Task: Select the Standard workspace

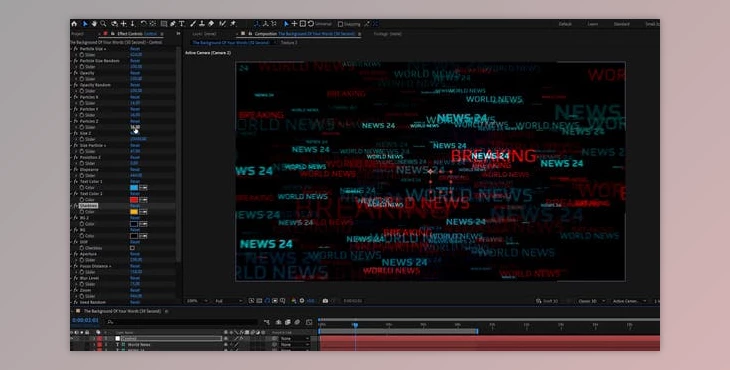Action: coord(622,24)
